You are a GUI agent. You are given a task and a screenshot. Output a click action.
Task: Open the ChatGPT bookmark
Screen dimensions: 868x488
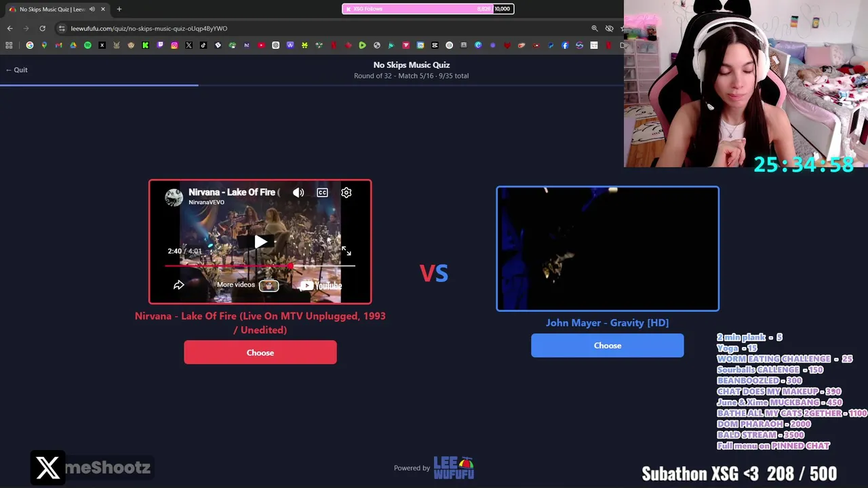coord(276,45)
